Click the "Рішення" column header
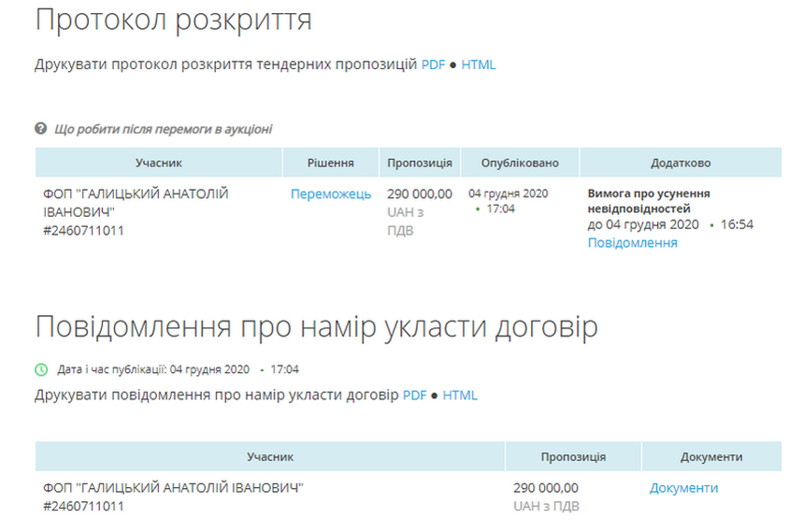803x532 pixels. coord(330,163)
